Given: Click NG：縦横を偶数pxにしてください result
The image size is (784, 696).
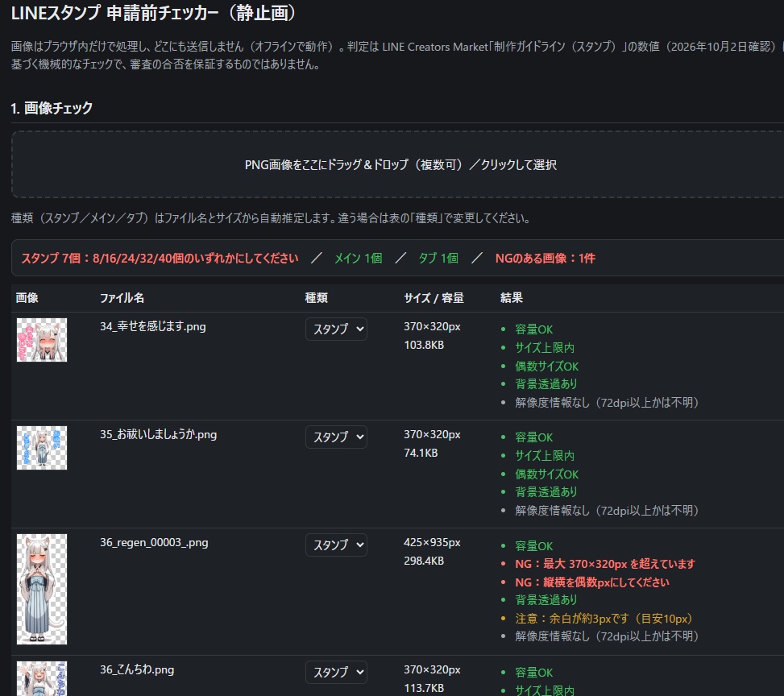Looking at the screenshot, I should tap(592, 582).
